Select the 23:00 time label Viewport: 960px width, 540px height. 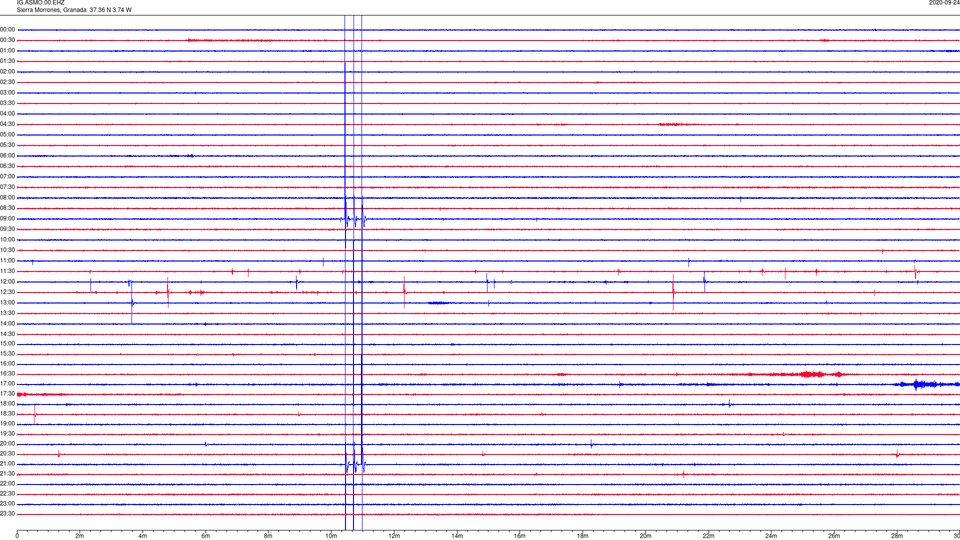pyautogui.click(x=7, y=504)
